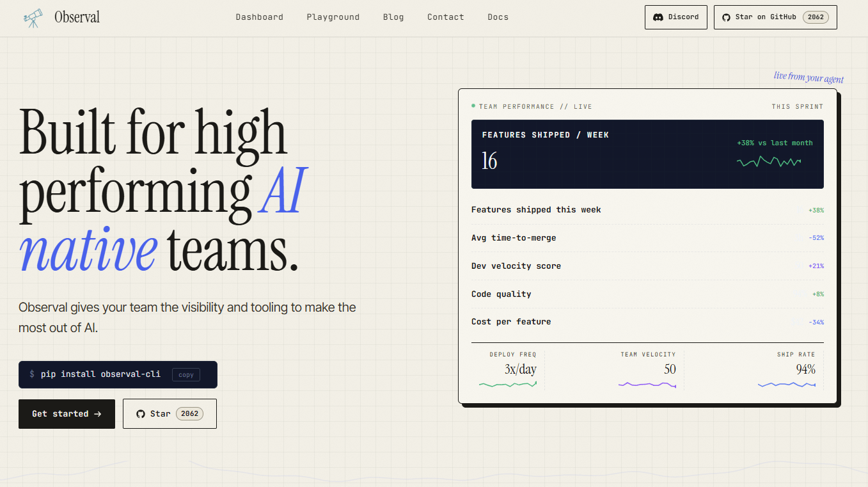Click the 2062 star count badge below hero
The width and height of the screenshot is (868, 487).
189,414
